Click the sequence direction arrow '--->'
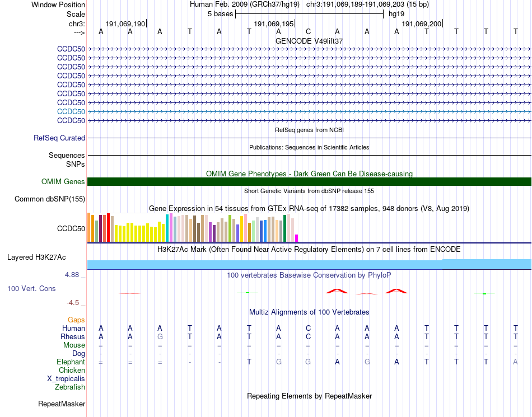This screenshot has width=532, height=417. (80, 32)
